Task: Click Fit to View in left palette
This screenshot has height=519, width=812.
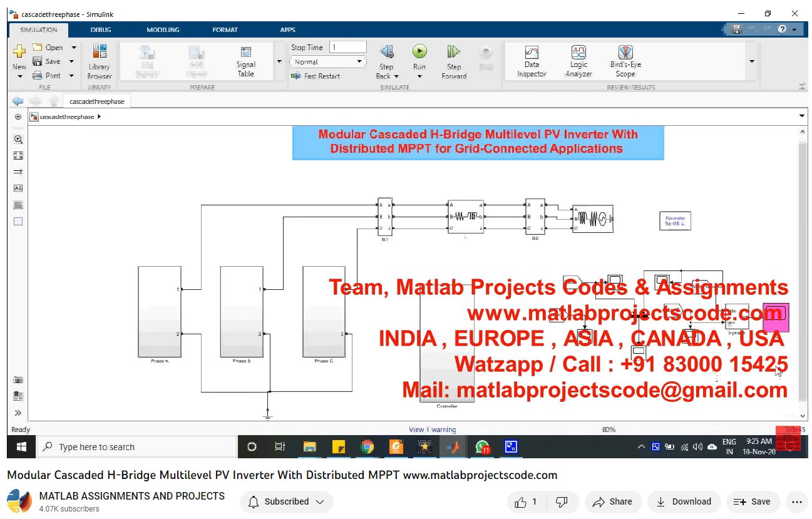Action: pos(18,156)
